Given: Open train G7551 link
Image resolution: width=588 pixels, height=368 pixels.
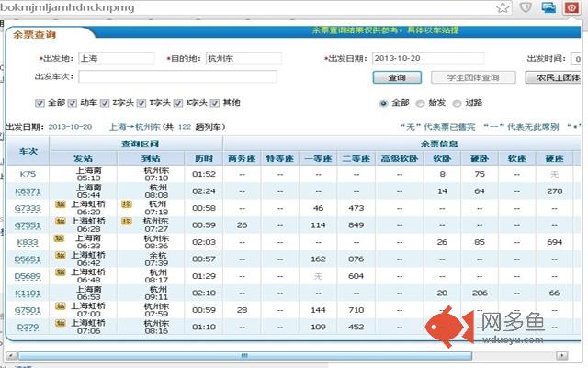Looking at the screenshot, I should [x=28, y=225].
